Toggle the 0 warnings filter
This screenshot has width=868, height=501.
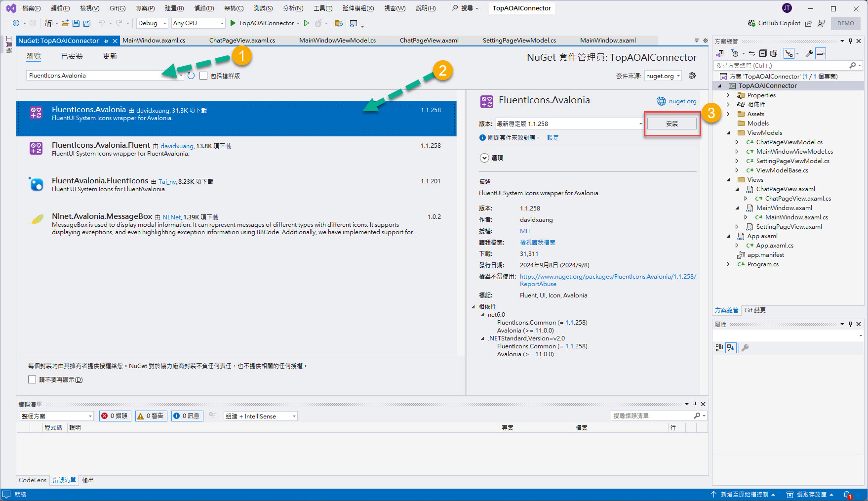[x=151, y=416]
